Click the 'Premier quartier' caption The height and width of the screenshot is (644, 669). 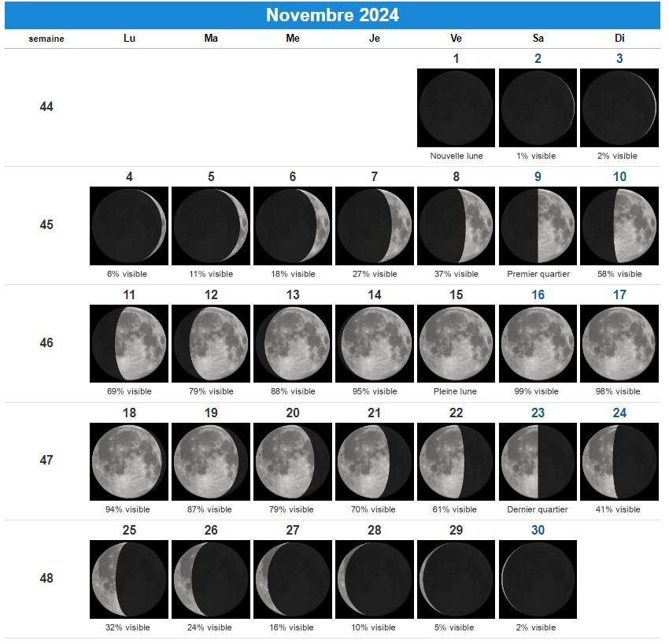(538, 274)
